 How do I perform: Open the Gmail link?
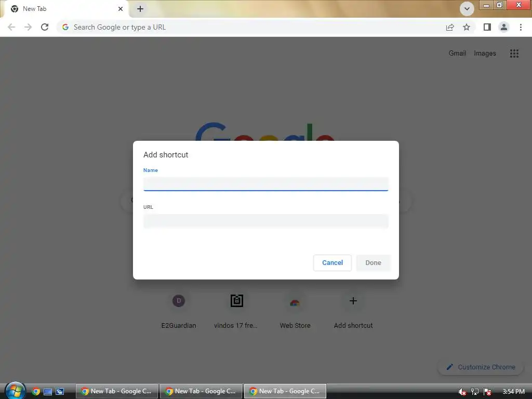tap(457, 54)
